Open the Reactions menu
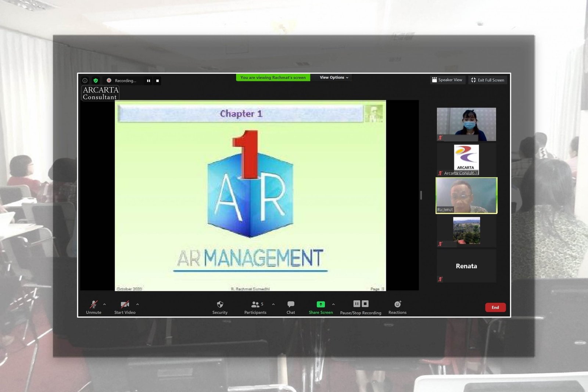The width and height of the screenshot is (588, 392). pyautogui.click(x=397, y=307)
